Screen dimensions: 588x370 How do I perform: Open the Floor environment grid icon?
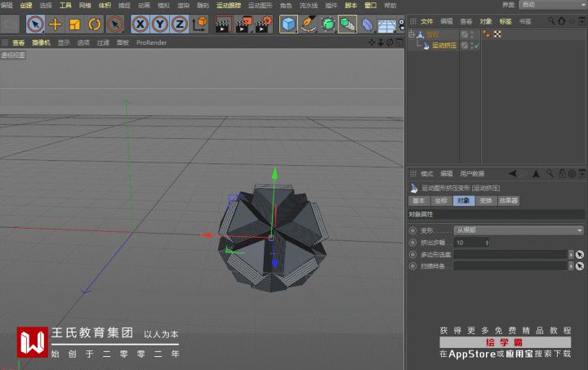pos(387,25)
